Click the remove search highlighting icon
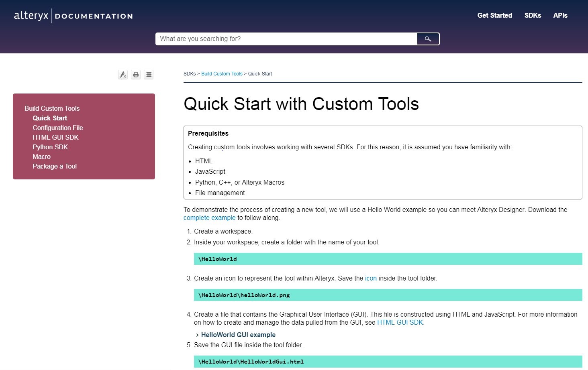The height and width of the screenshot is (370, 588). coord(123,75)
